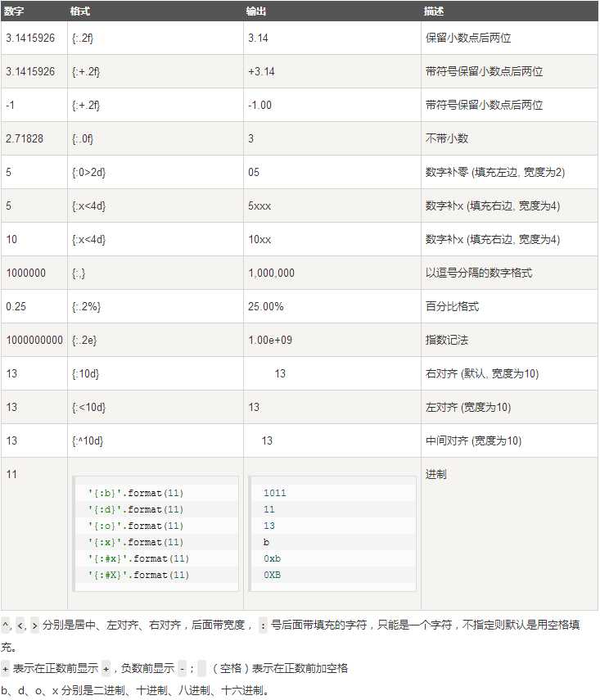Click code line '{:d}'.format(11)
This screenshot has height=700, width=600.
point(136,509)
